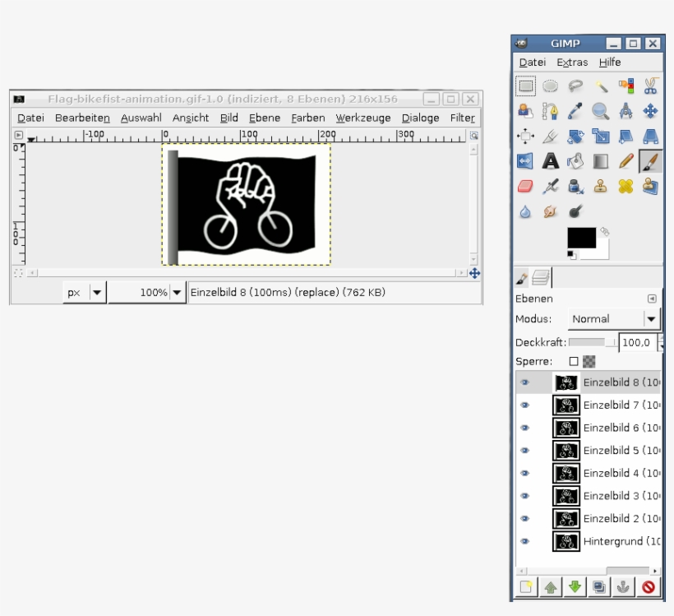Delete the selected layer with the red button

(649, 586)
